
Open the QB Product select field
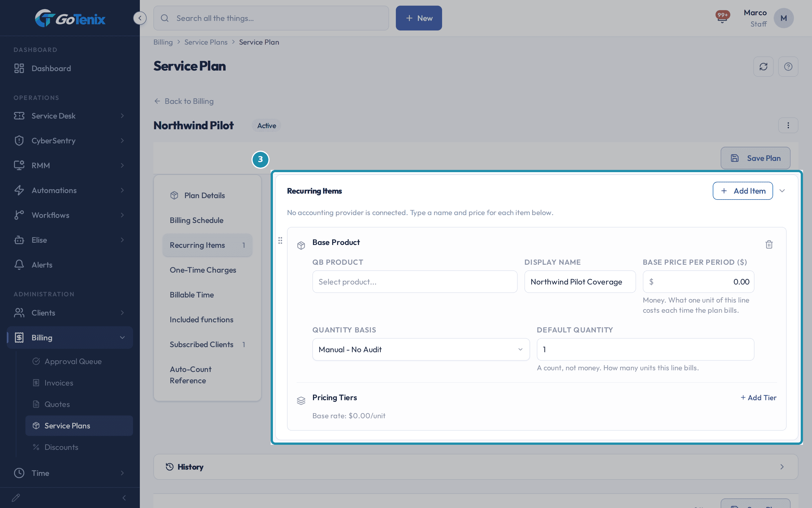(x=415, y=282)
